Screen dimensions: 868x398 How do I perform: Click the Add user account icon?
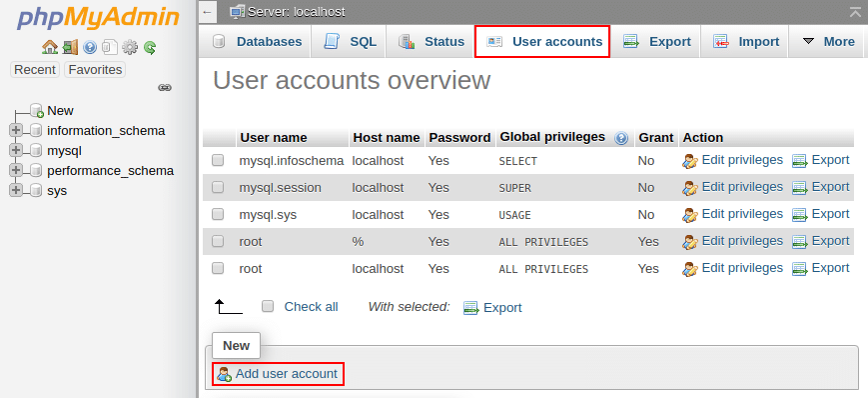pyautogui.click(x=224, y=374)
